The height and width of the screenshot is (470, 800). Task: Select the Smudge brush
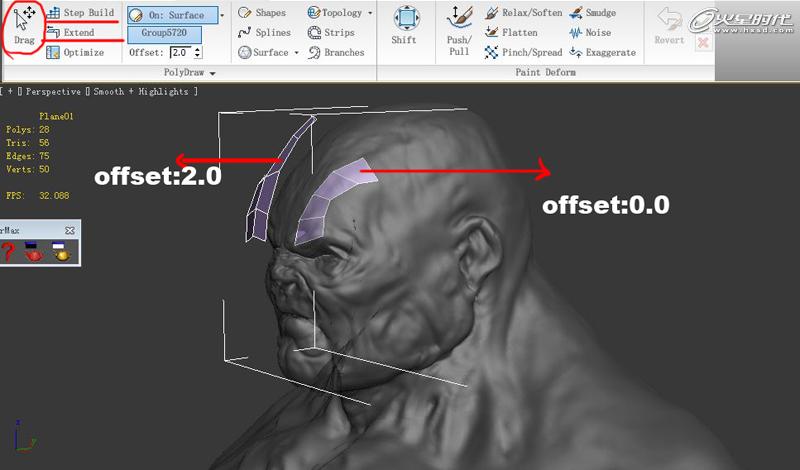(592, 13)
